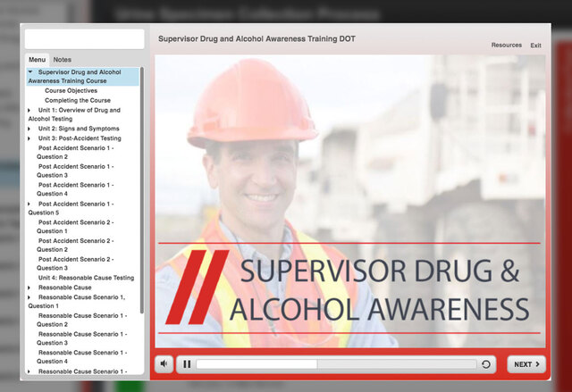Seek on the slide progress bar

point(336,364)
